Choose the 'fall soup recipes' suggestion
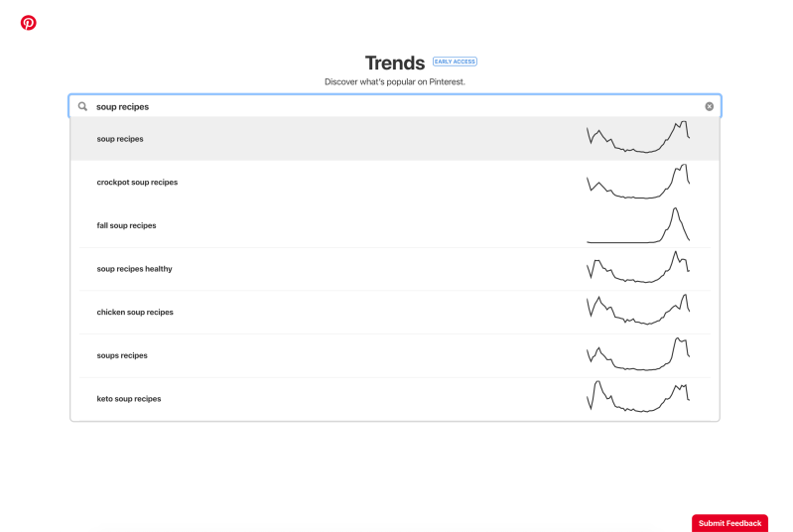 [394, 225]
